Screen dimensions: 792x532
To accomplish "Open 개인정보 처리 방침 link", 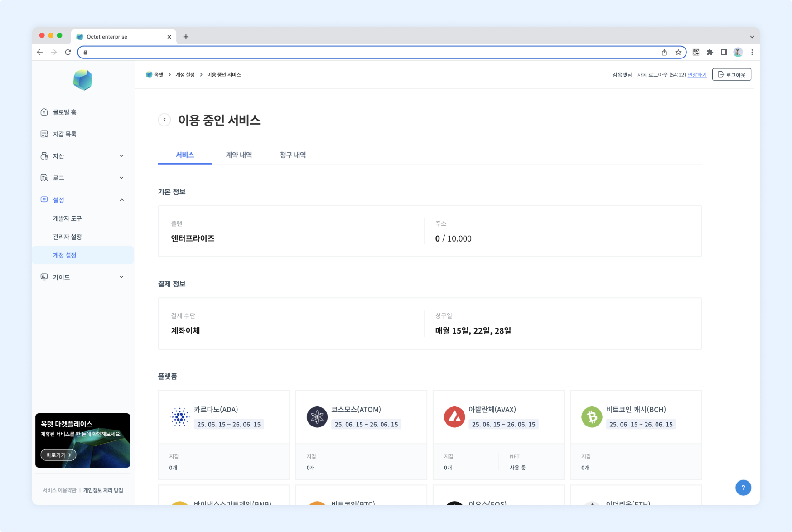I will (x=103, y=490).
